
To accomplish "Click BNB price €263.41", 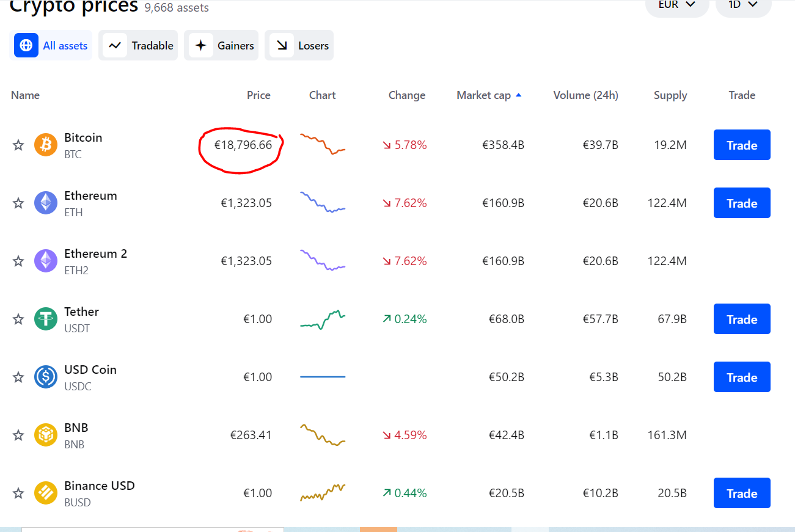I will 251,435.
